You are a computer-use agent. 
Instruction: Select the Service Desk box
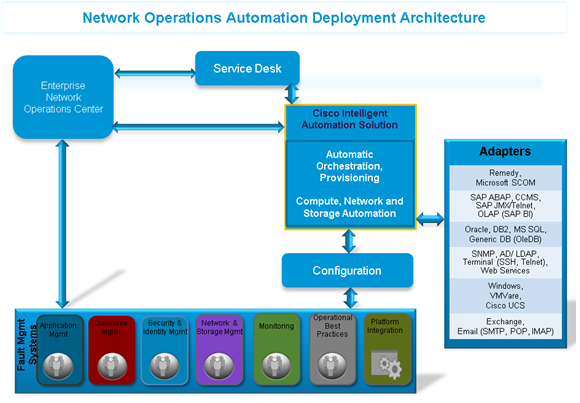tap(247, 68)
